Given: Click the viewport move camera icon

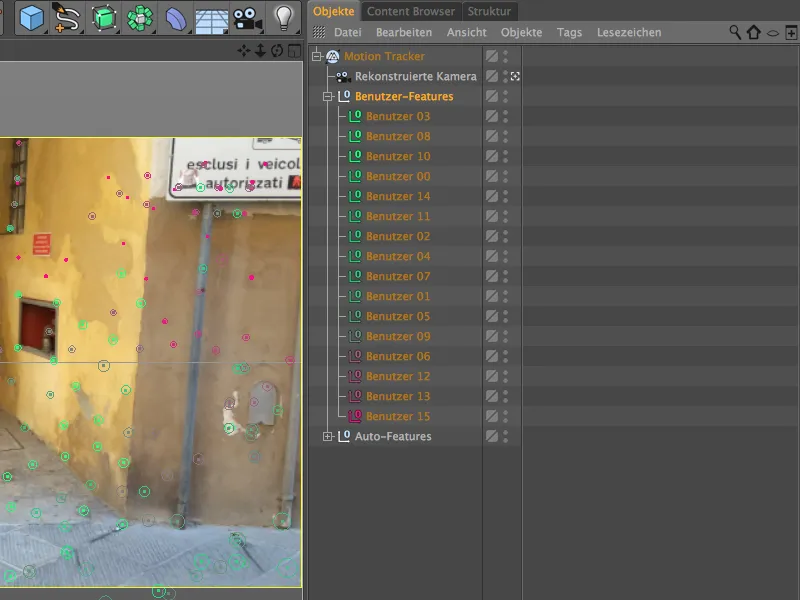Looking at the screenshot, I should 243,51.
